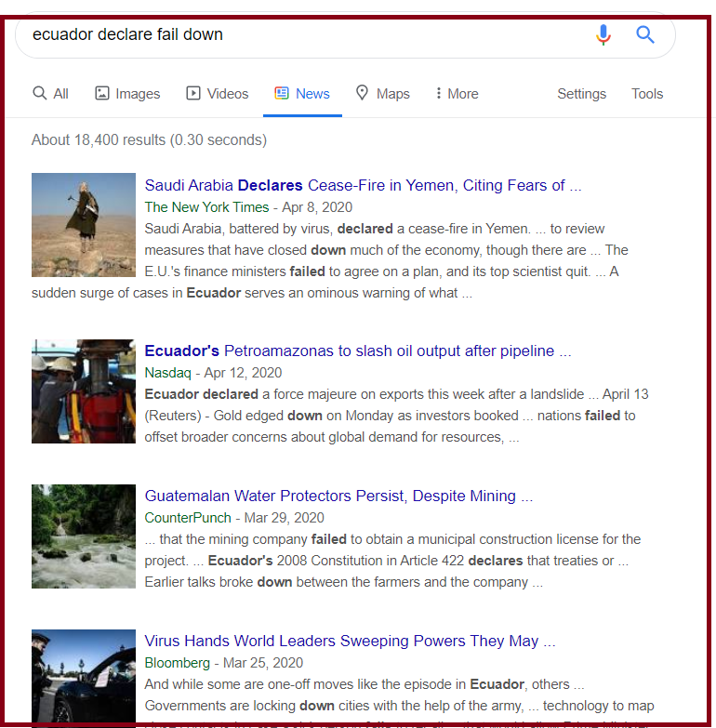Click the play icon beside Videos
Viewport: 716px width, 728px height.
193,93
